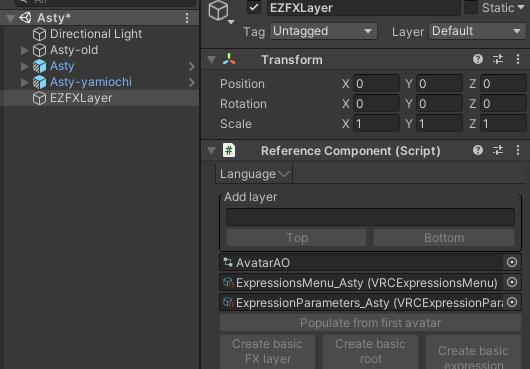
Task: Click the Bottom add layer button
Action: (x=444, y=238)
